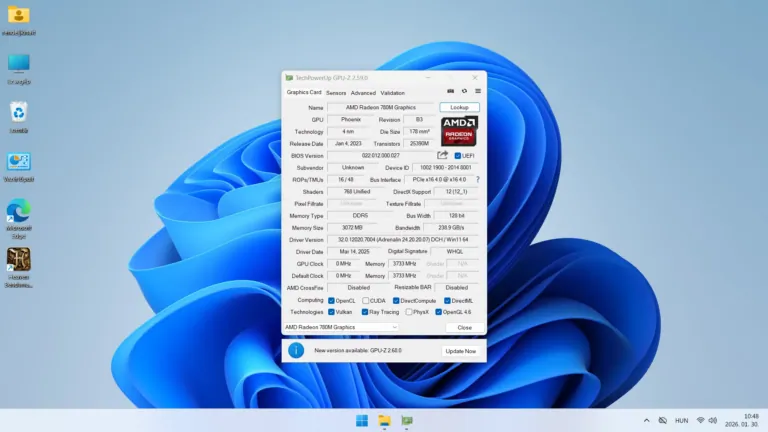The image size is (768, 432).
Task: Open the Wi-Fi network tray icon
Action: (700, 421)
